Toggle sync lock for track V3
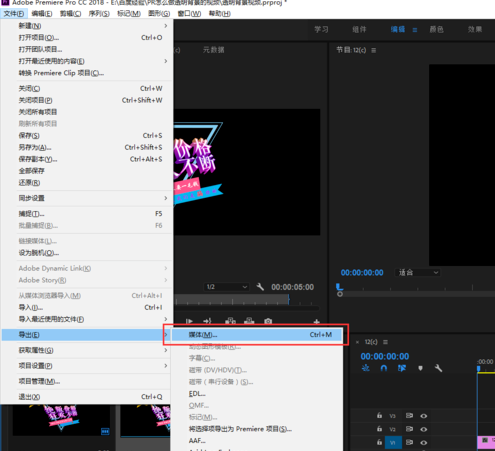The width and height of the screenshot is (495, 451). pyautogui.click(x=409, y=416)
